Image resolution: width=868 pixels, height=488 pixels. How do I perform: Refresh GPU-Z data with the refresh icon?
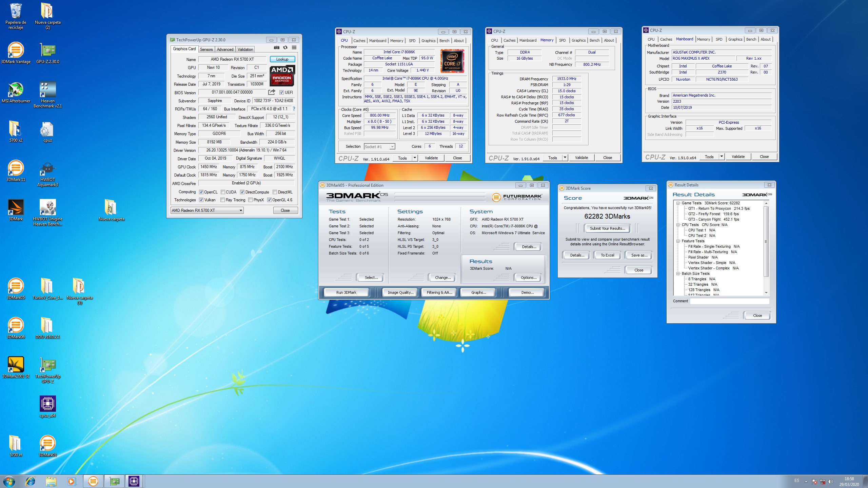[x=285, y=48]
